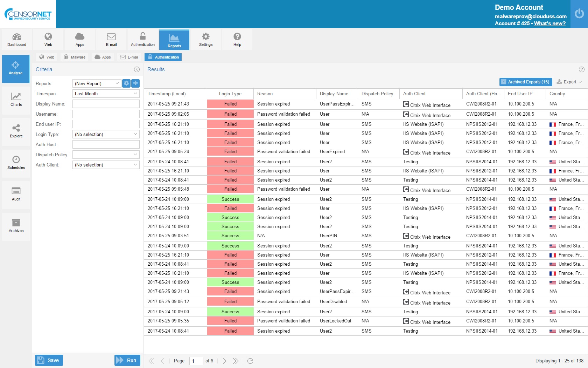The width and height of the screenshot is (588, 368).
Task: Collapse the Criteria panel
Action: tap(137, 69)
